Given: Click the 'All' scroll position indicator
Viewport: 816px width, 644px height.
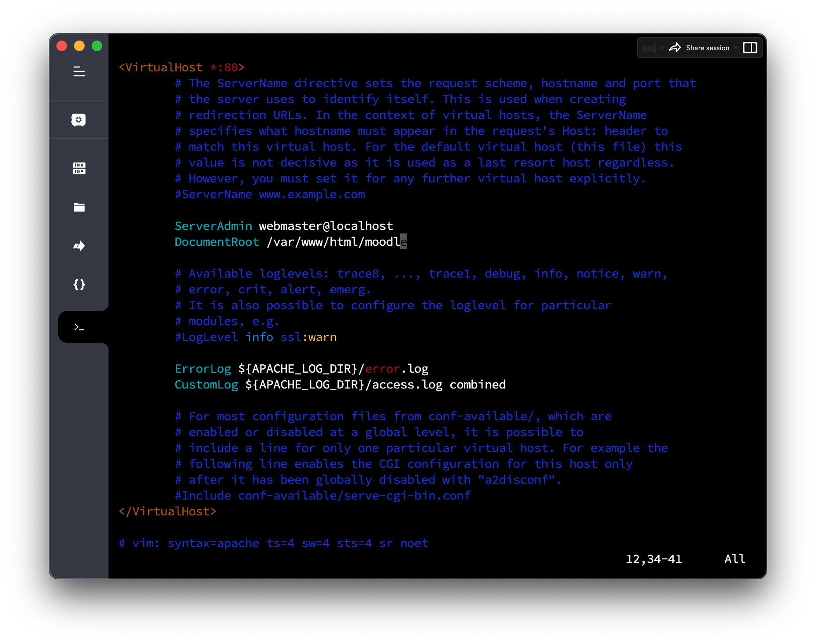Looking at the screenshot, I should pos(735,559).
